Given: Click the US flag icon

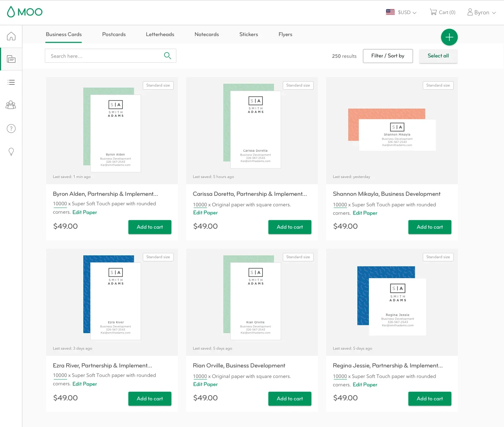Looking at the screenshot, I should click(x=390, y=12).
